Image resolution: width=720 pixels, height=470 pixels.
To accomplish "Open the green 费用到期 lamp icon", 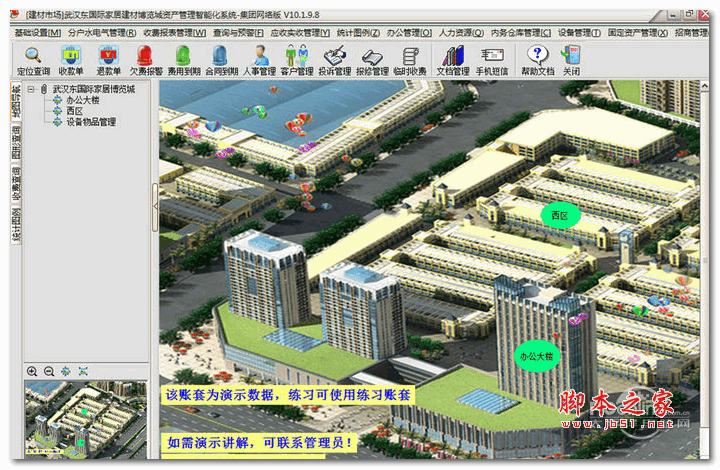I will pos(184,60).
